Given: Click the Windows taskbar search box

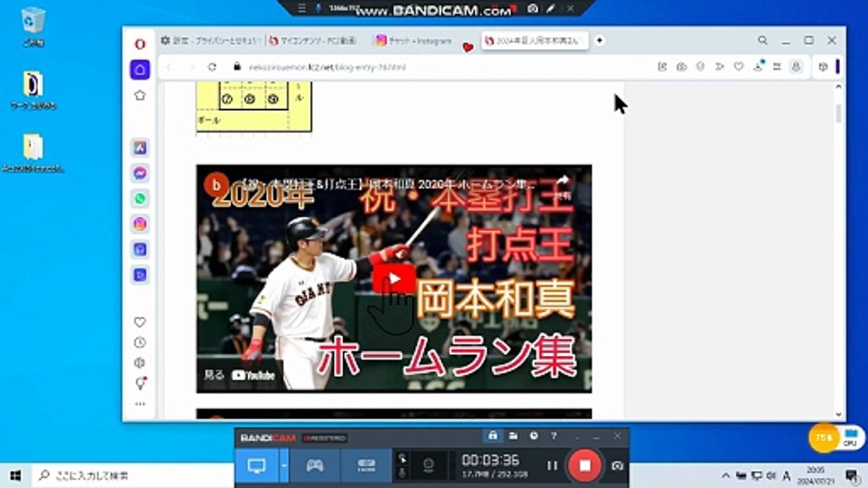Looking at the screenshot, I should (133, 475).
